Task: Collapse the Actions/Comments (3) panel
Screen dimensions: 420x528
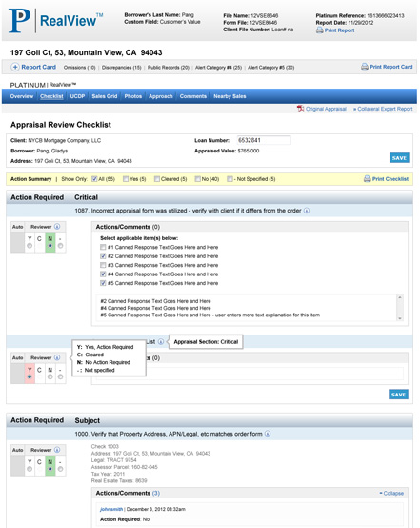Action: (391, 493)
